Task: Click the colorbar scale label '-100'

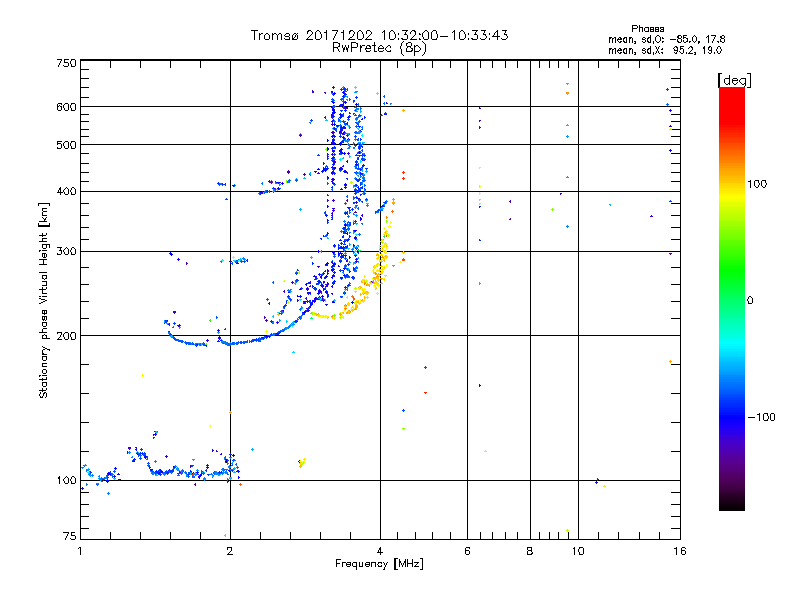Action: (762, 417)
